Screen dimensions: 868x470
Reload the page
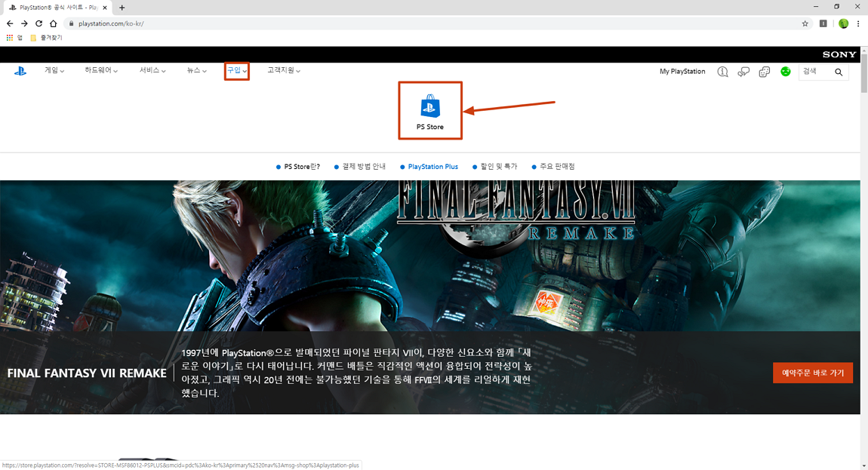(38, 23)
